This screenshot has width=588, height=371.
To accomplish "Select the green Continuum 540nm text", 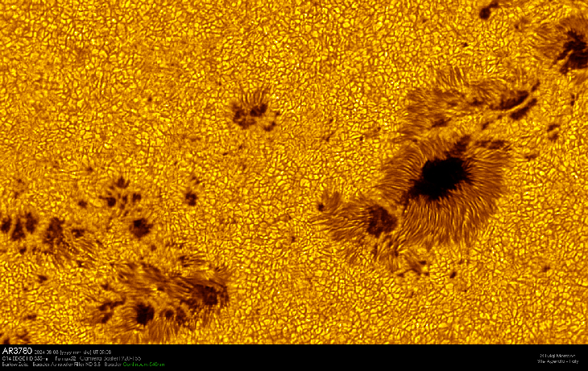I will (x=146, y=365).
